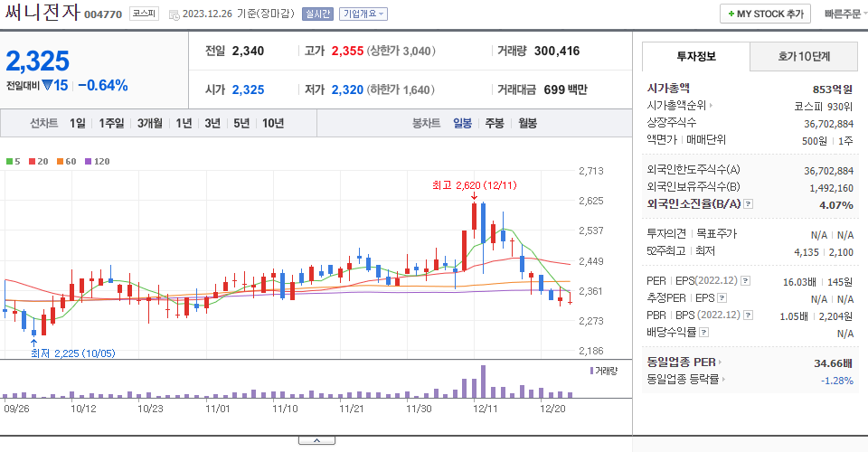Click the 12/11 date on chart axis

pyautogui.click(x=485, y=409)
